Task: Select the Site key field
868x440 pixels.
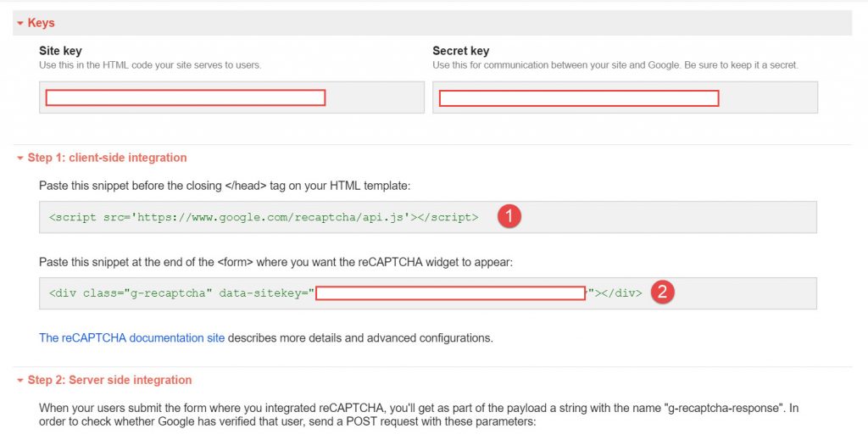Action: click(231, 97)
